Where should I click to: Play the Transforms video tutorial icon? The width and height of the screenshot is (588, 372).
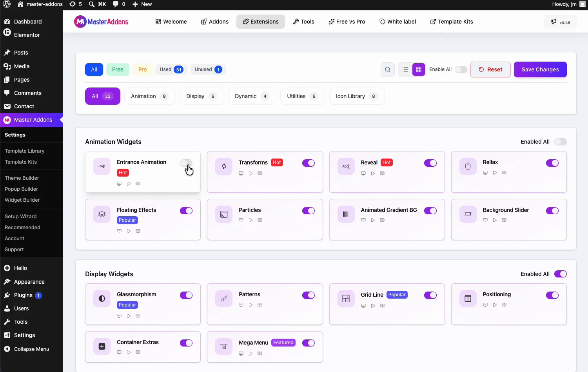point(250,173)
